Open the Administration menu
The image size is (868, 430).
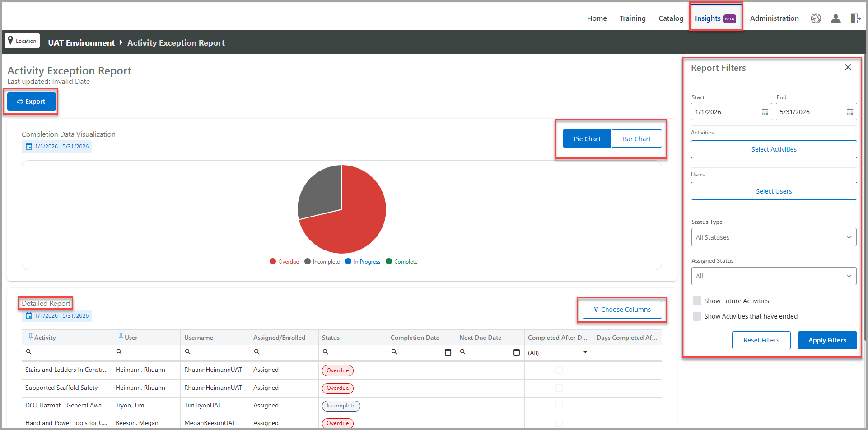point(774,18)
